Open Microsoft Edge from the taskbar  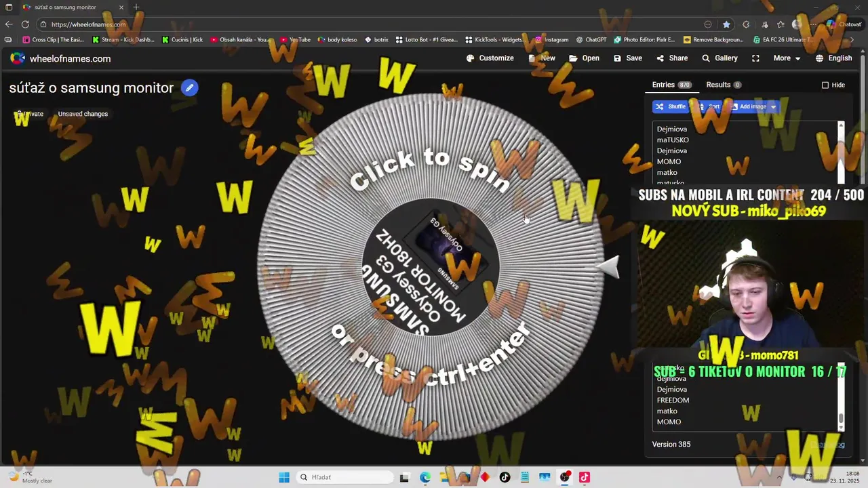(x=425, y=477)
